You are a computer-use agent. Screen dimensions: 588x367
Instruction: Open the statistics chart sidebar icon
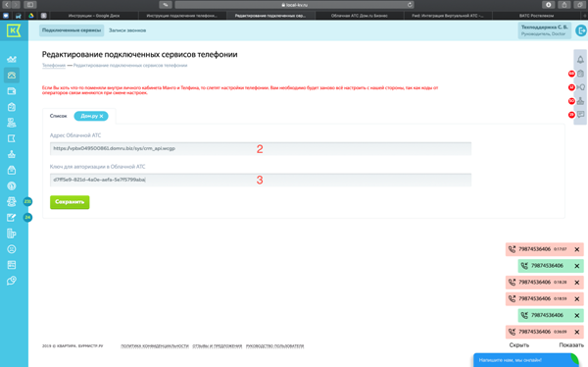[12, 59]
